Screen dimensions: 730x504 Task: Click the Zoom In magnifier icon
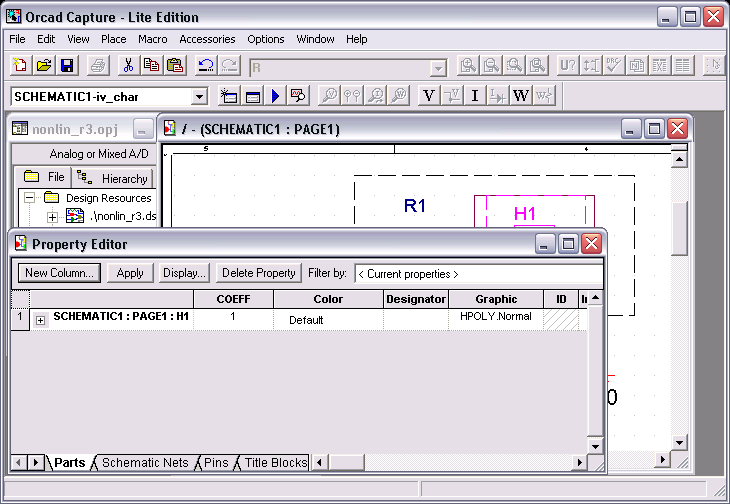[468, 66]
